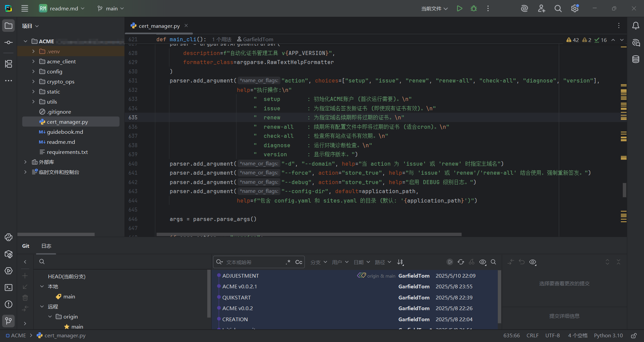Open cherry-pick action in Git log
The image size is (644, 342).
point(472,262)
